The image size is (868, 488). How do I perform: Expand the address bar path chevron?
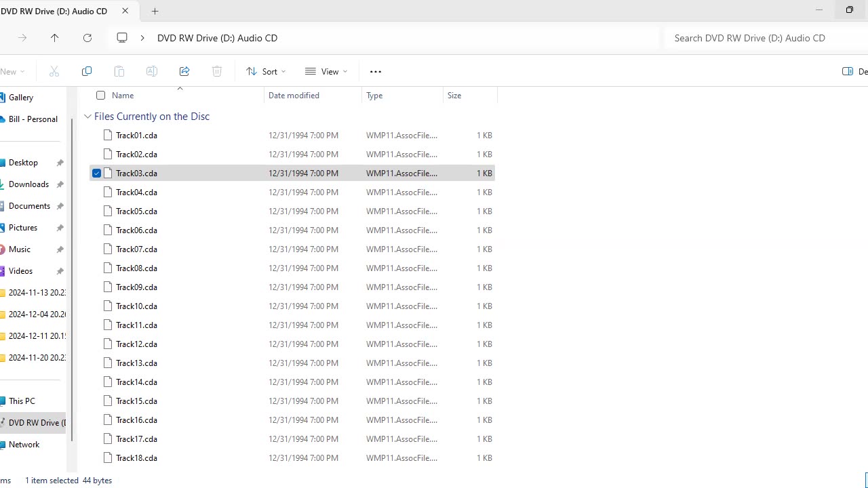point(142,38)
